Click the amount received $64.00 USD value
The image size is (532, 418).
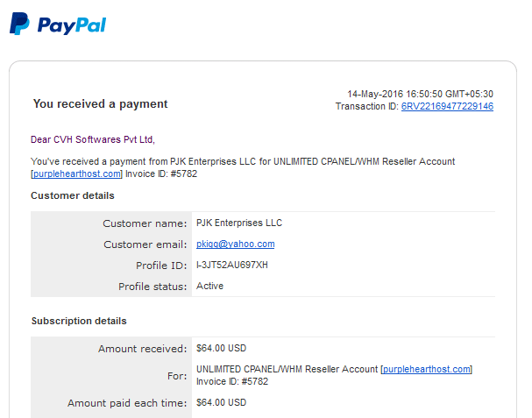point(221,349)
